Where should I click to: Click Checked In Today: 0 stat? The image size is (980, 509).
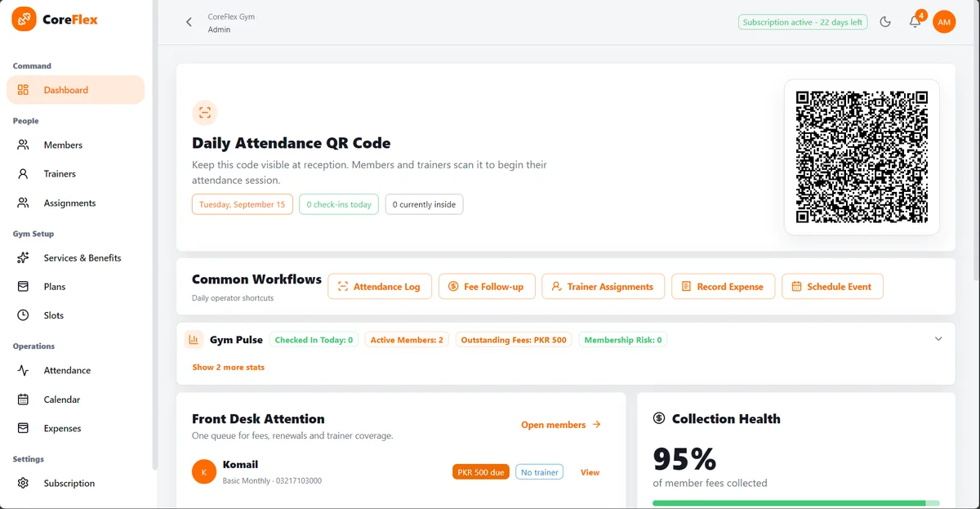click(314, 340)
